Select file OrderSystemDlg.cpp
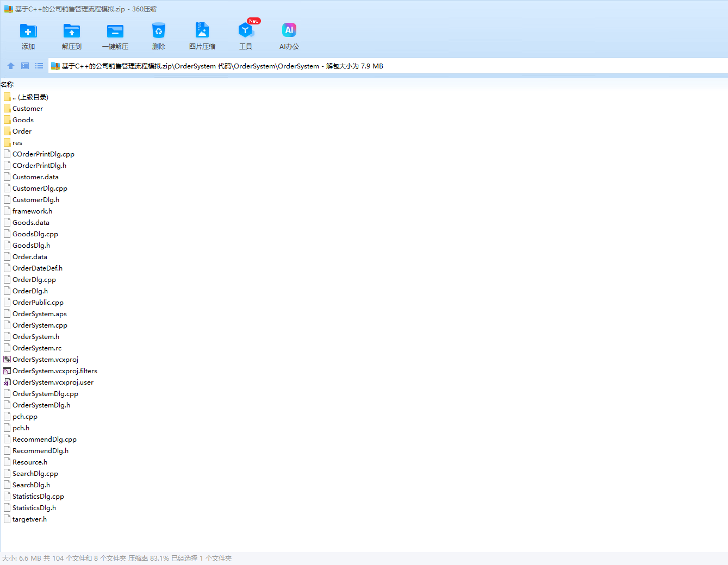Image resolution: width=728 pixels, height=565 pixels. pos(41,393)
